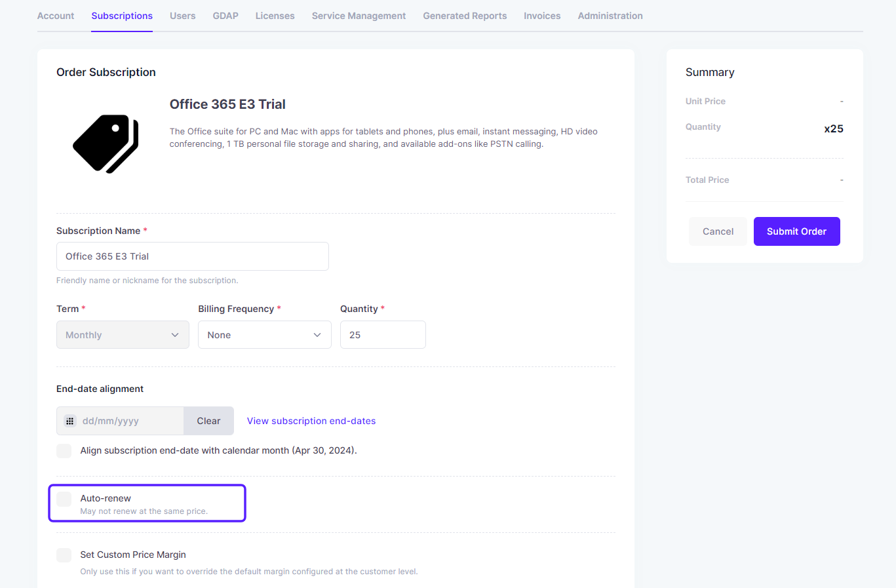896x588 pixels.
Task: Focus the Subscription Name input field
Action: [193, 256]
